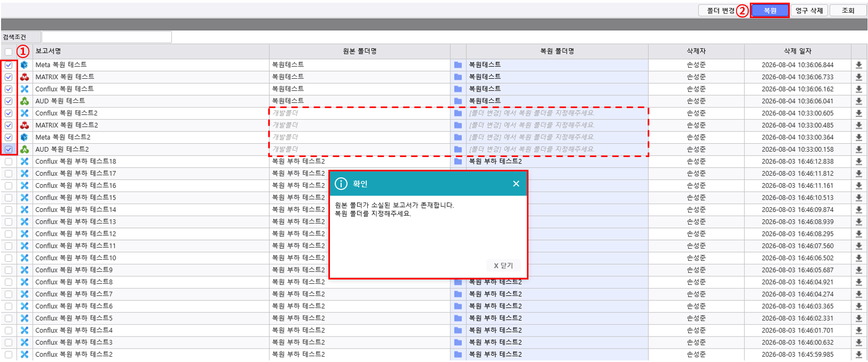Download the MATRIX 복원 테스트 report
The width and height of the screenshot is (868, 362).
(x=858, y=77)
